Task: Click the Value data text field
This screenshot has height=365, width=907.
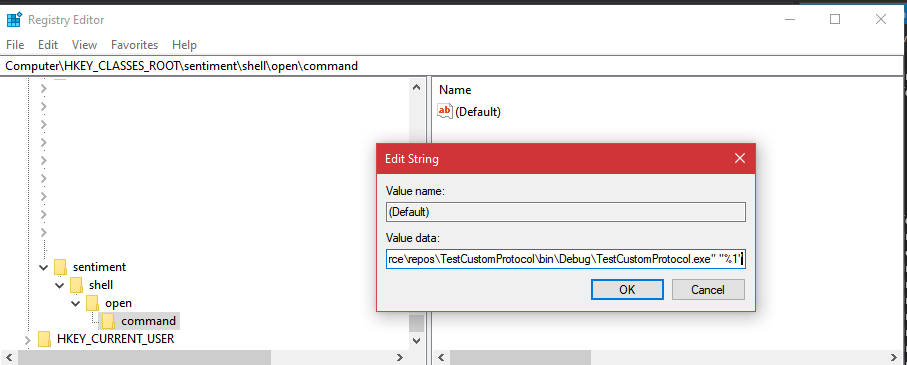Action: tap(566, 260)
